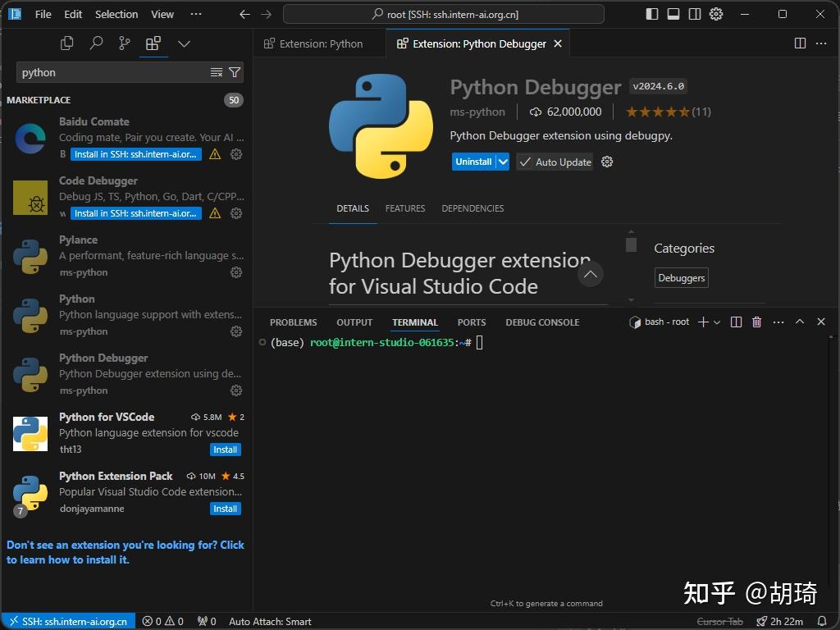The height and width of the screenshot is (630, 840).
Task: Toggle the panel layout icon top right
Action: 673,14
